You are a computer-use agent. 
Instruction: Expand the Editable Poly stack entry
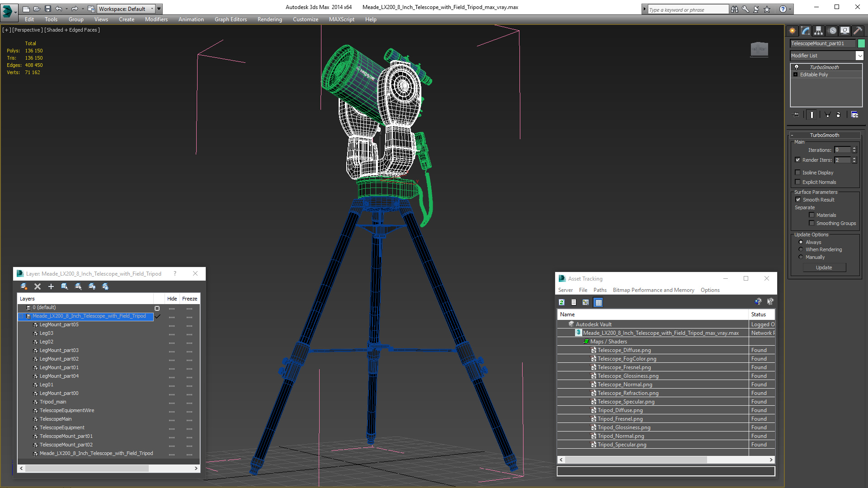point(796,75)
